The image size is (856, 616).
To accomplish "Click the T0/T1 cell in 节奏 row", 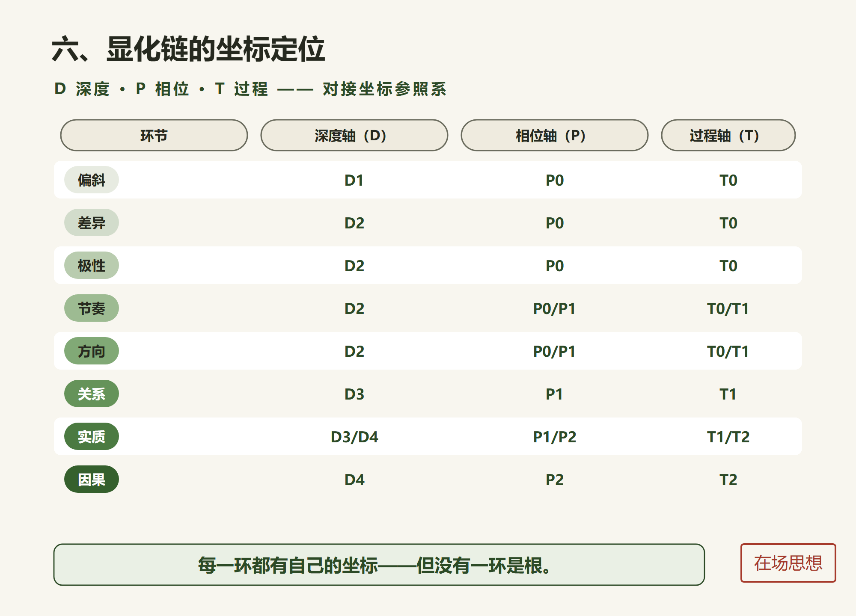I will (728, 308).
